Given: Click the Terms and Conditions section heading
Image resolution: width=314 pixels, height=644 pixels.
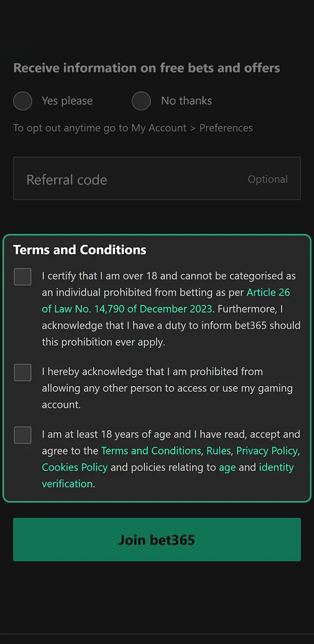Looking at the screenshot, I should [x=79, y=250].
